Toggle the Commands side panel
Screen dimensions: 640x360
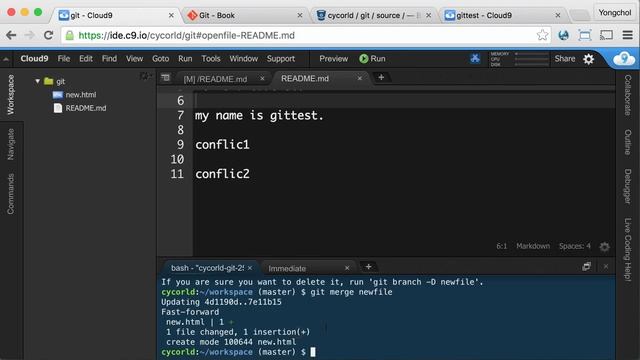click(11, 194)
